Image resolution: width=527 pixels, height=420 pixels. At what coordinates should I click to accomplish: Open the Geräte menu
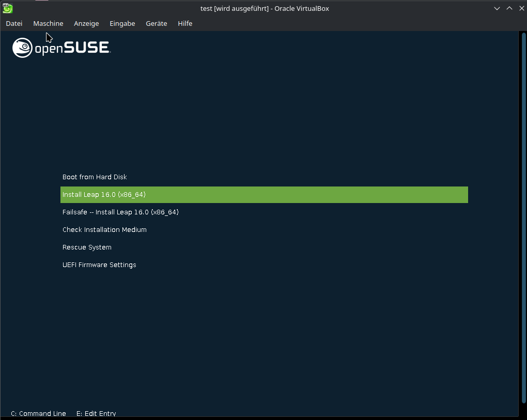click(x=156, y=23)
